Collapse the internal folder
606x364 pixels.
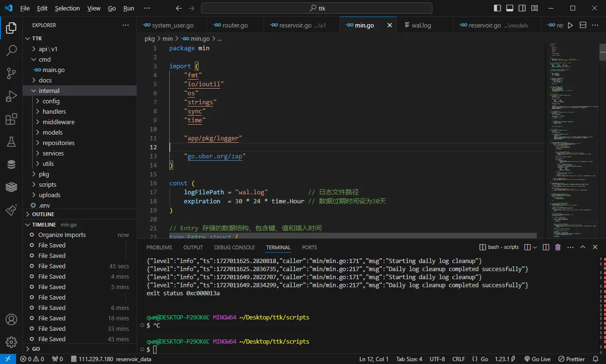49,91
